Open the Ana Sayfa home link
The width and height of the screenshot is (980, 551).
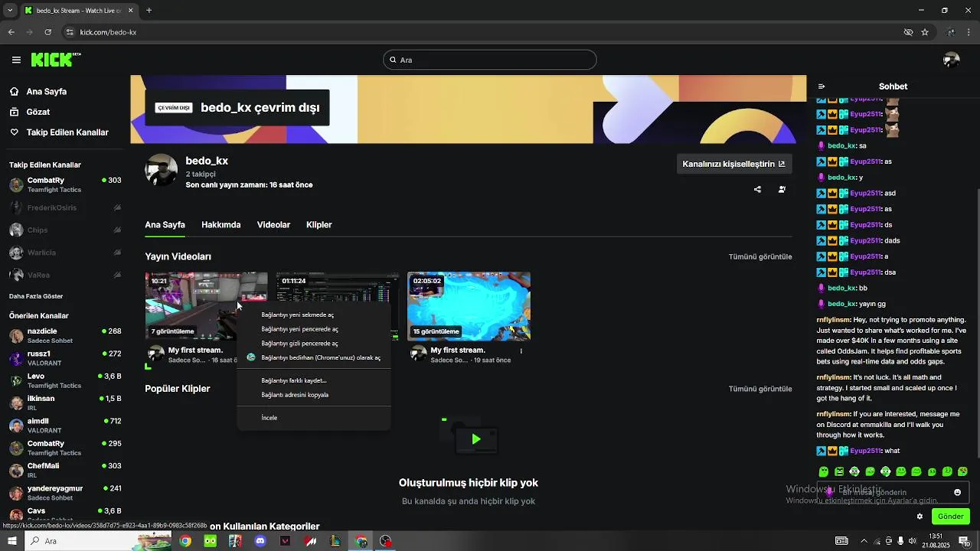click(38, 91)
